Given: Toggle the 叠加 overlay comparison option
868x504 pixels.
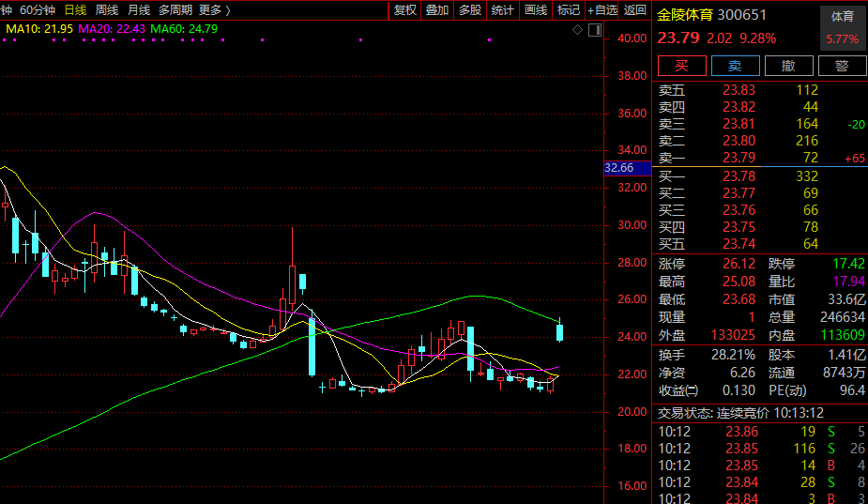Looking at the screenshot, I should coord(437,10).
